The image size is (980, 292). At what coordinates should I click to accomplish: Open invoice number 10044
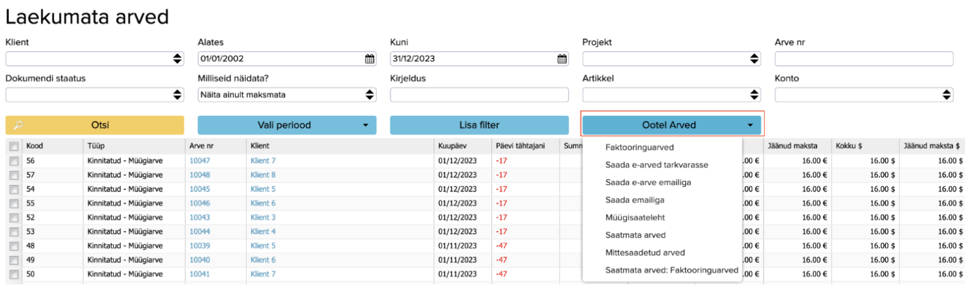pos(200,232)
